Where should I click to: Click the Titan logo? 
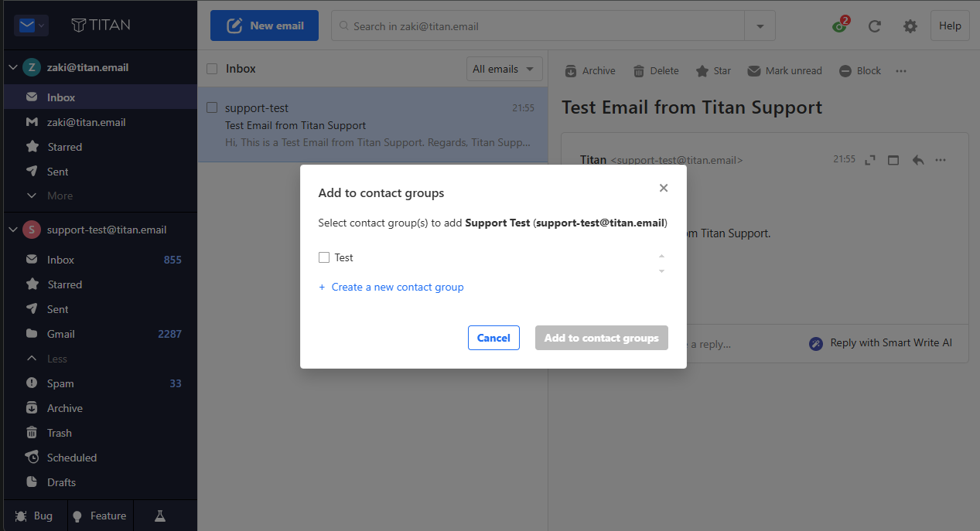101,25
